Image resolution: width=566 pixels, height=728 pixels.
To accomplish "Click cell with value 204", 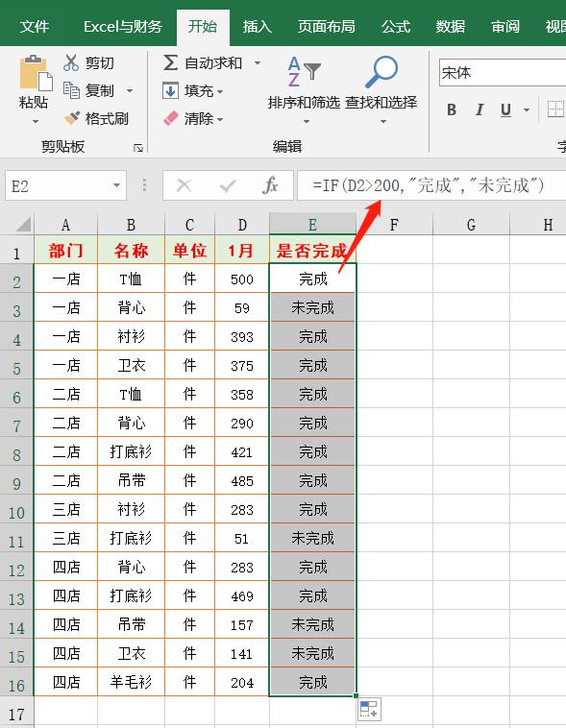I will pos(242,682).
